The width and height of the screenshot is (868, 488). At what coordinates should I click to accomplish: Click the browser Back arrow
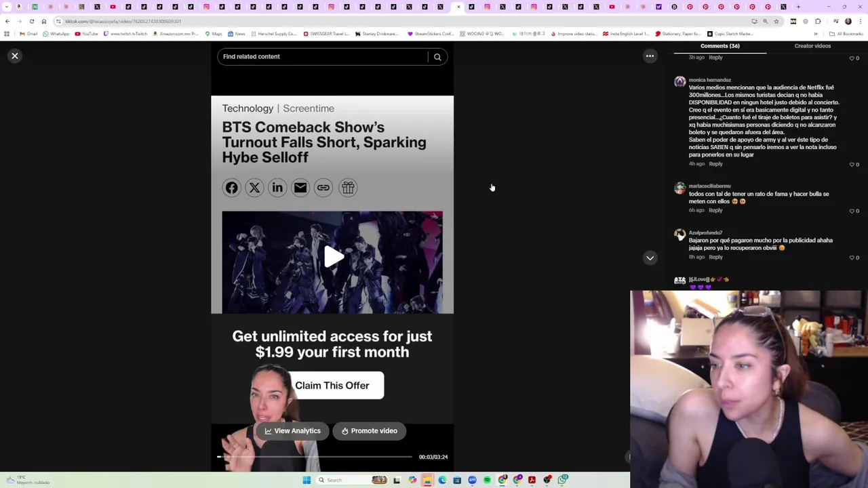click(7, 22)
